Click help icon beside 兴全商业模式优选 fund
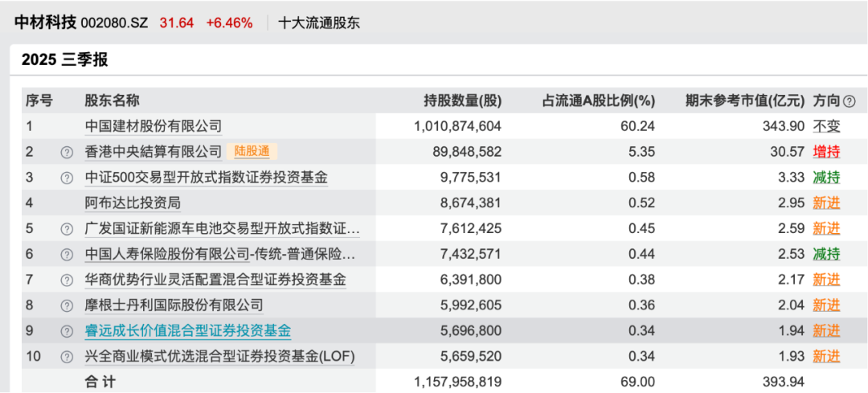The width and height of the screenshot is (868, 393). [67, 356]
